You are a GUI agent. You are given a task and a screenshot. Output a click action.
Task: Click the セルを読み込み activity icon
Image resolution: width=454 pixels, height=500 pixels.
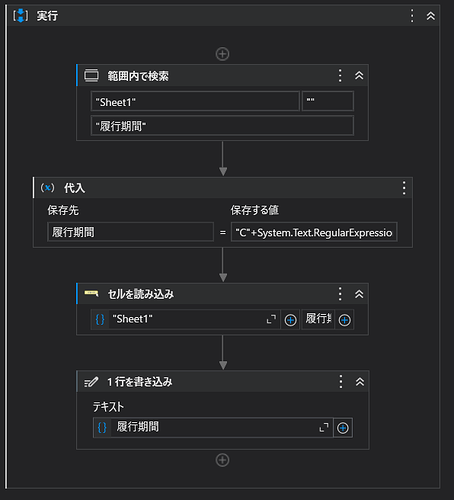click(x=91, y=293)
